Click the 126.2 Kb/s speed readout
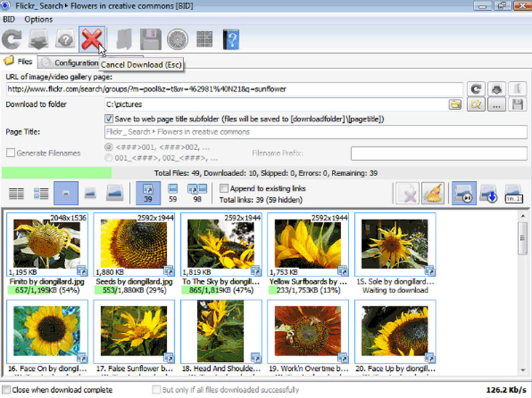Image resolution: width=532 pixels, height=398 pixels. [507, 390]
